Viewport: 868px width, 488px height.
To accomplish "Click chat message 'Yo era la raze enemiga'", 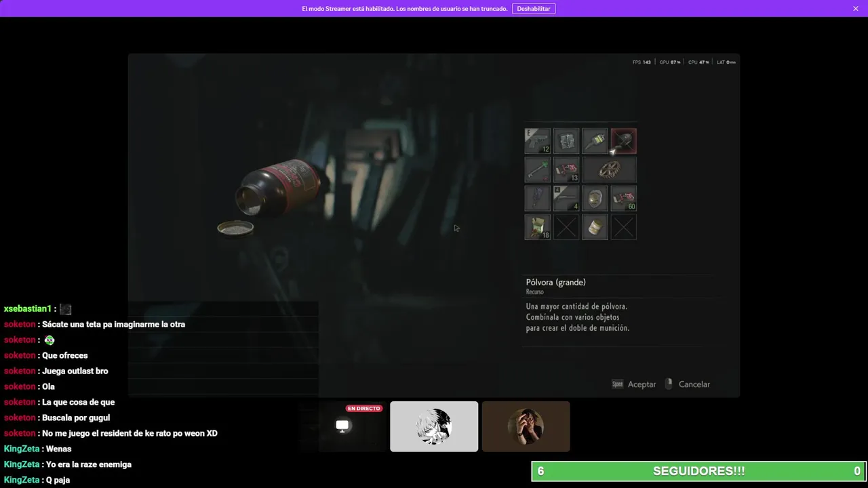I will coord(88,465).
